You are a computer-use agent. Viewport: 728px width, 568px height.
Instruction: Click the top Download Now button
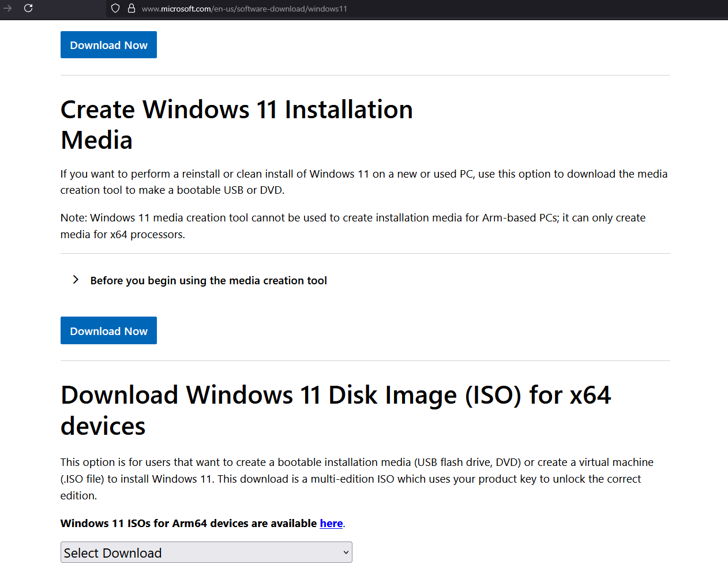108,45
